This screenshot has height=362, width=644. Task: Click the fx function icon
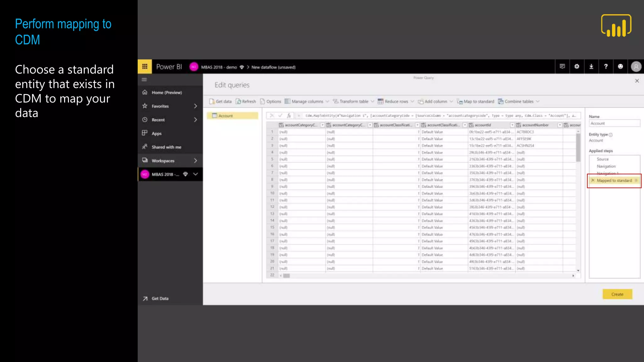pyautogui.click(x=289, y=116)
